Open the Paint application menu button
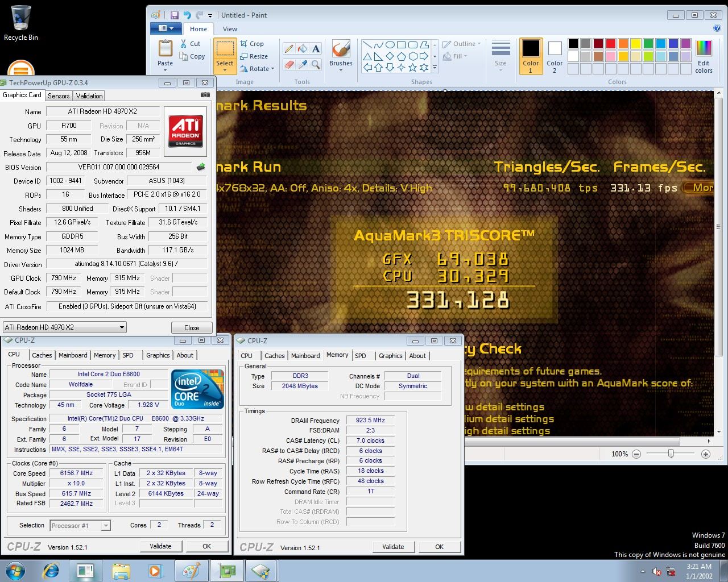 point(166,28)
